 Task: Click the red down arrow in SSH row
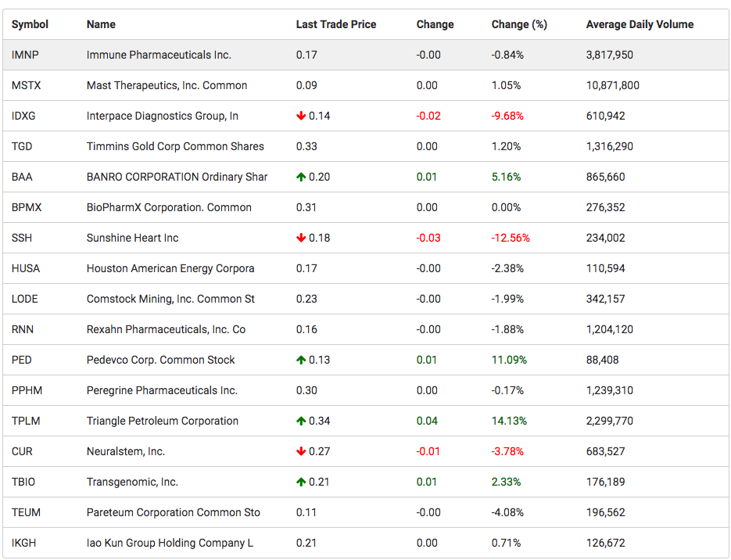pos(301,238)
